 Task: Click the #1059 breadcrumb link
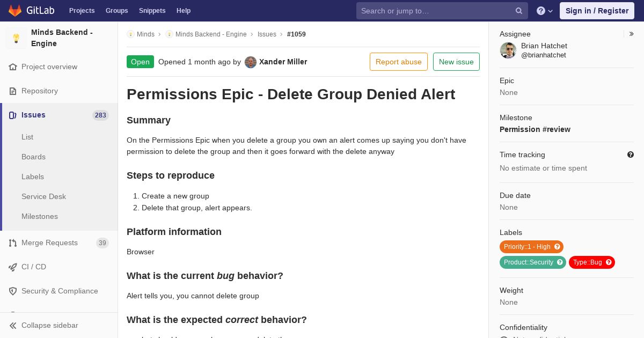click(296, 34)
